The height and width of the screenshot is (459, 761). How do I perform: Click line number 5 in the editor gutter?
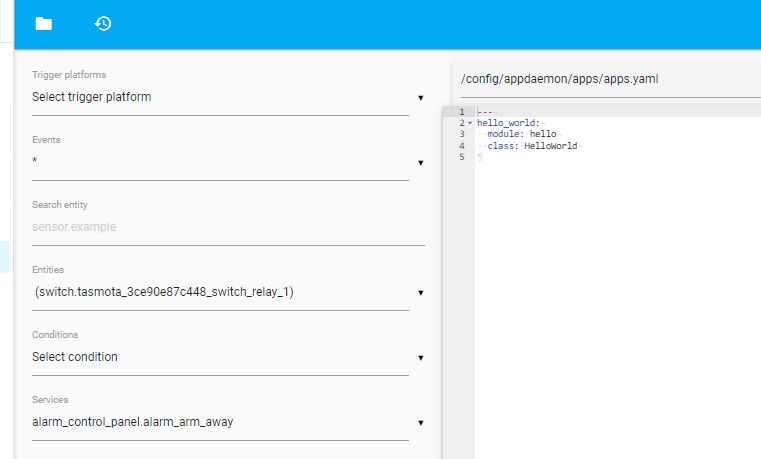click(462, 157)
